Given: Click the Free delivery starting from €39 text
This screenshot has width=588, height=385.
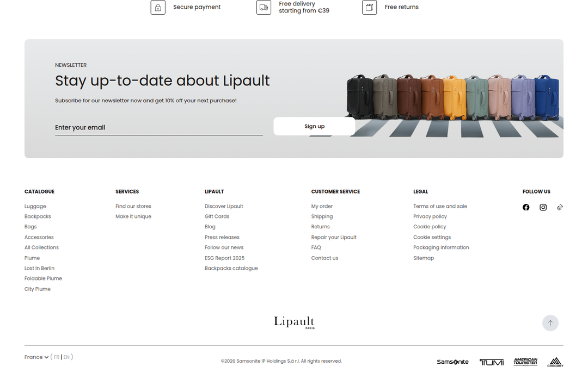Looking at the screenshot, I should (304, 7).
